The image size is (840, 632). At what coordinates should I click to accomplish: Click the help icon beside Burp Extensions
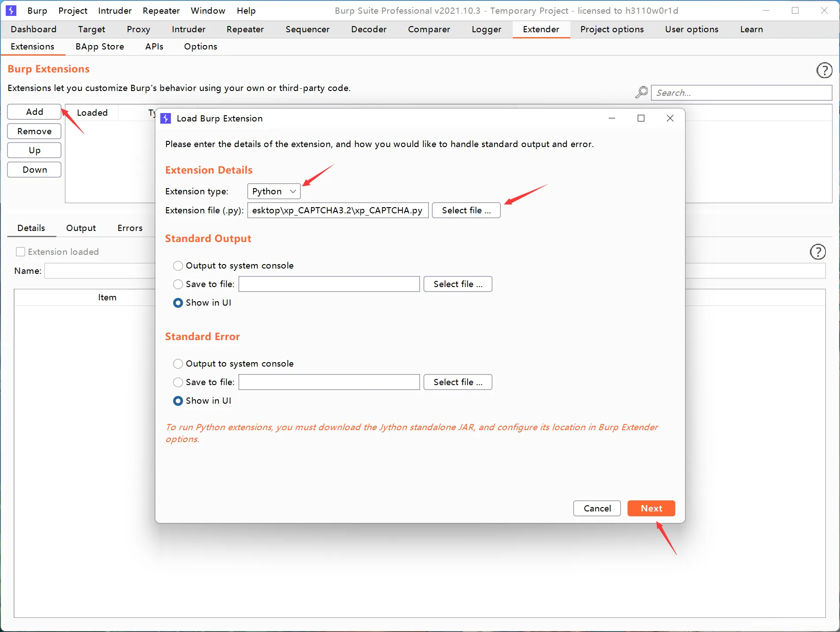[x=824, y=70]
